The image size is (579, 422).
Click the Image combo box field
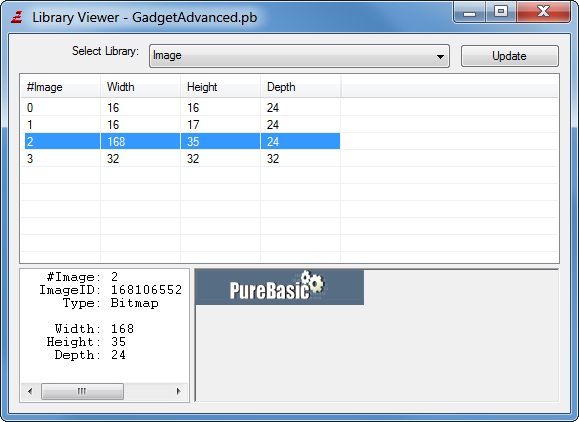coord(299,56)
